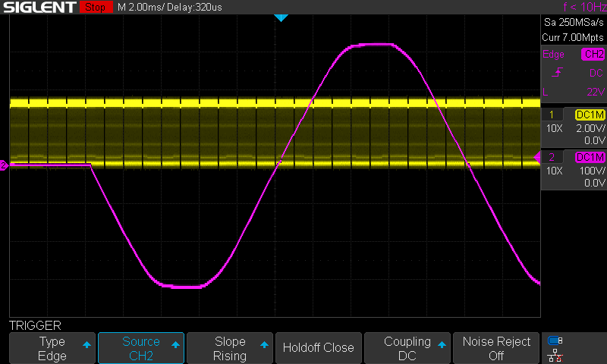
Task: Click the CH2 trigger source badge
Action: pos(593,54)
